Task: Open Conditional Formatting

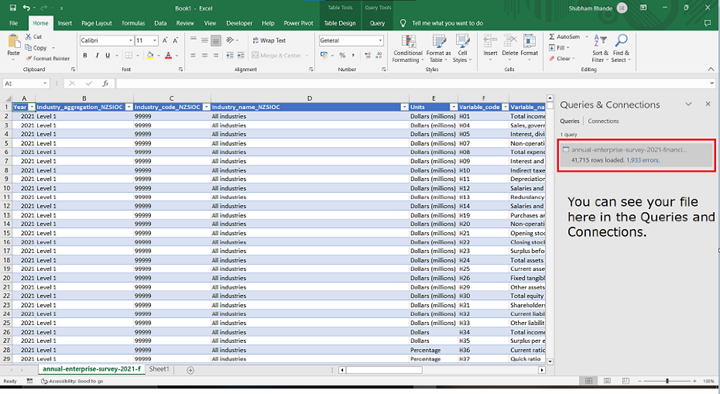Action: pos(408,49)
